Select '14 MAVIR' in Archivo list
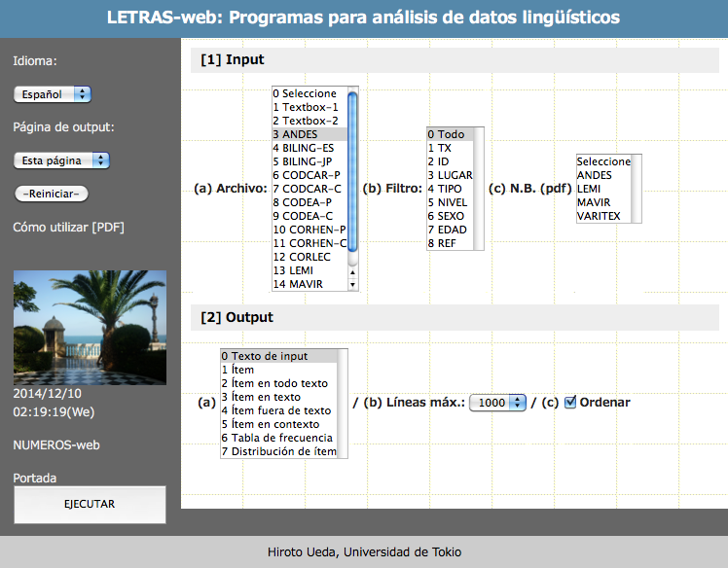 coord(309,284)
